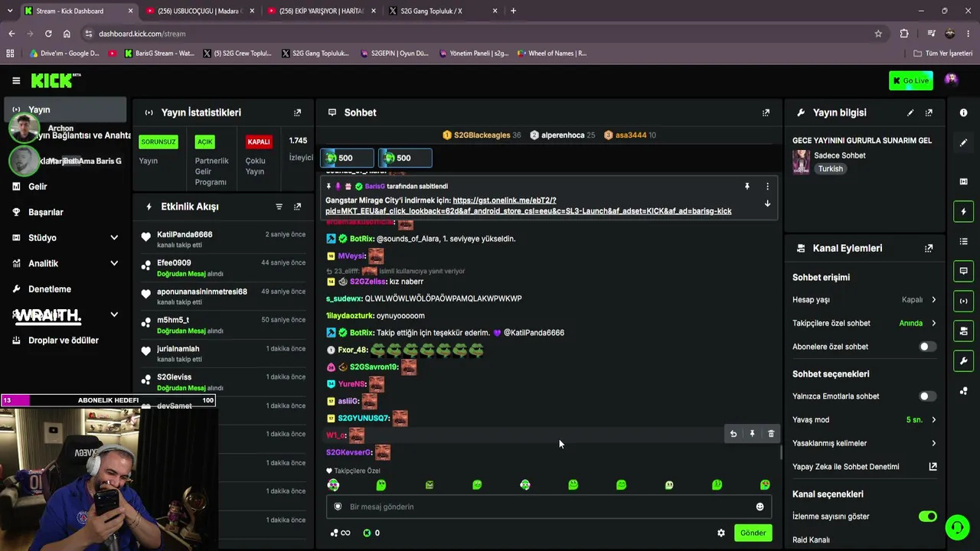Open Droplar ve ödüller in sidebar
Viewport: 980px width, 551px height.
pos(64,341)
